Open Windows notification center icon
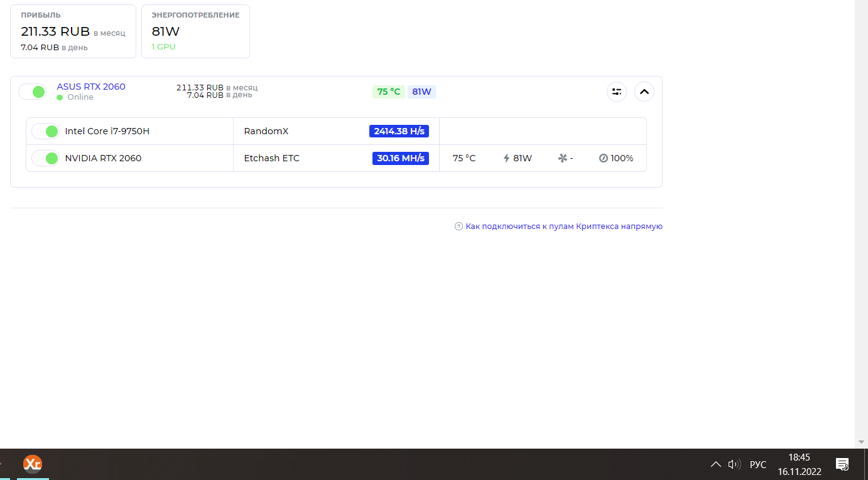 coord(842,464)
